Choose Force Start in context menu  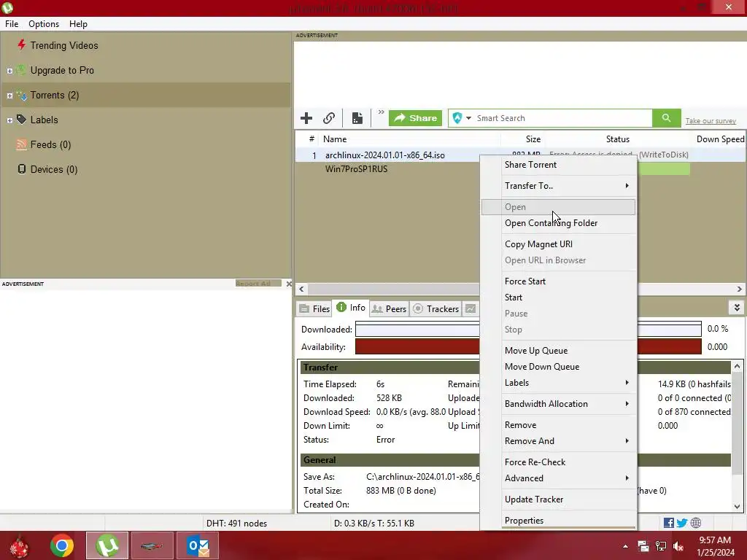tap(558, 281)
